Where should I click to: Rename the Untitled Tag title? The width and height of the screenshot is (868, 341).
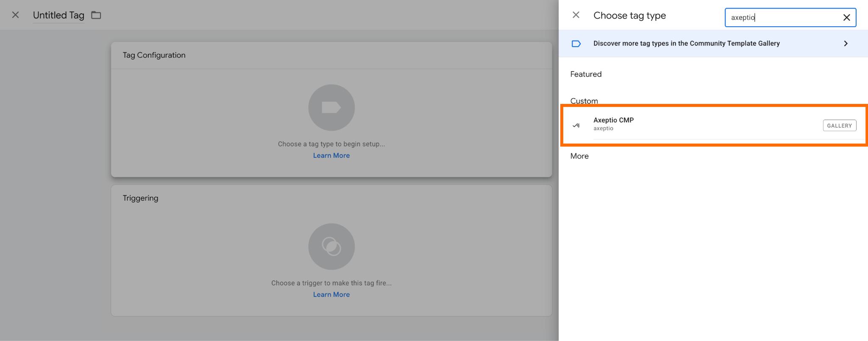pos(58,15)
